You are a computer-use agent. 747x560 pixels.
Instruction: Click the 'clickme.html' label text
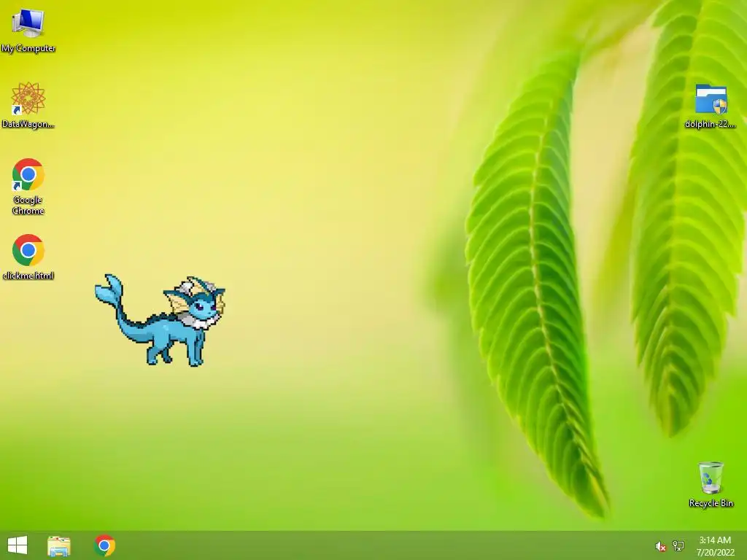click(x=28, y=275)
